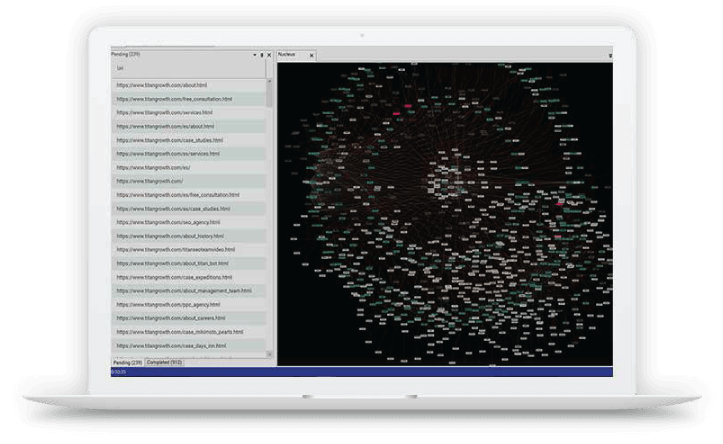723x444 pixels.
Task: Close the Nucleus tab
Action: point(312,55)
